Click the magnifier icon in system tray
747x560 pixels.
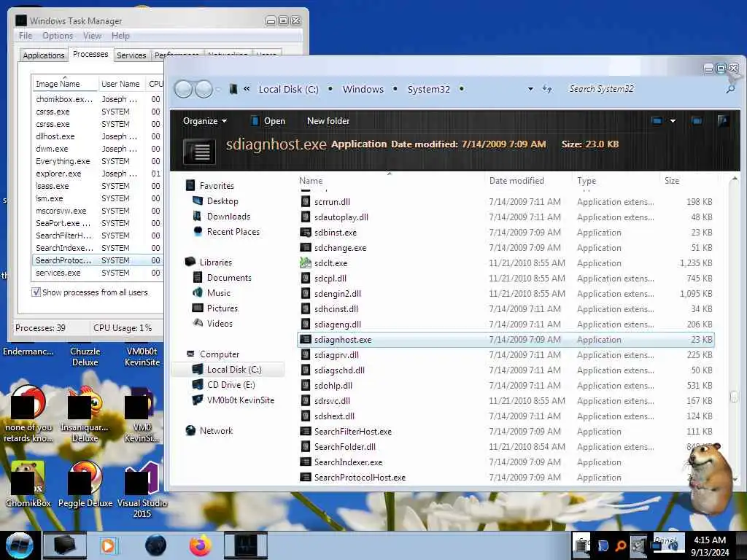pyautogui.click(x=621, y=545)
